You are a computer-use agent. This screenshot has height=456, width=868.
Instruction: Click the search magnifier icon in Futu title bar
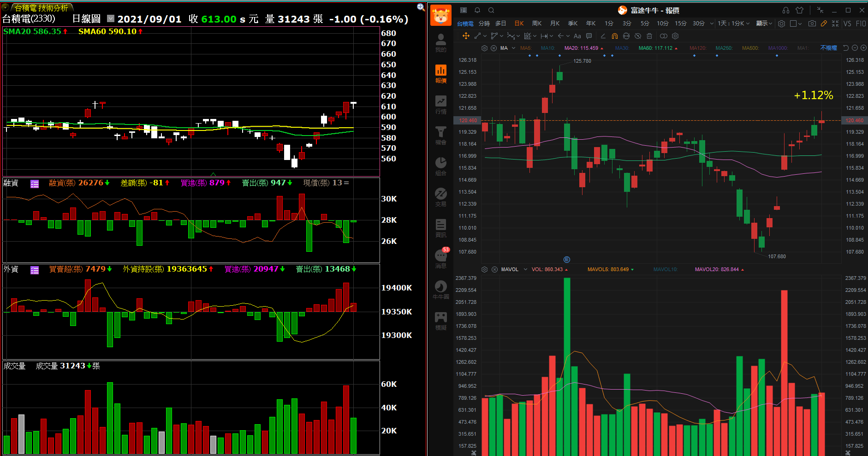491,10
